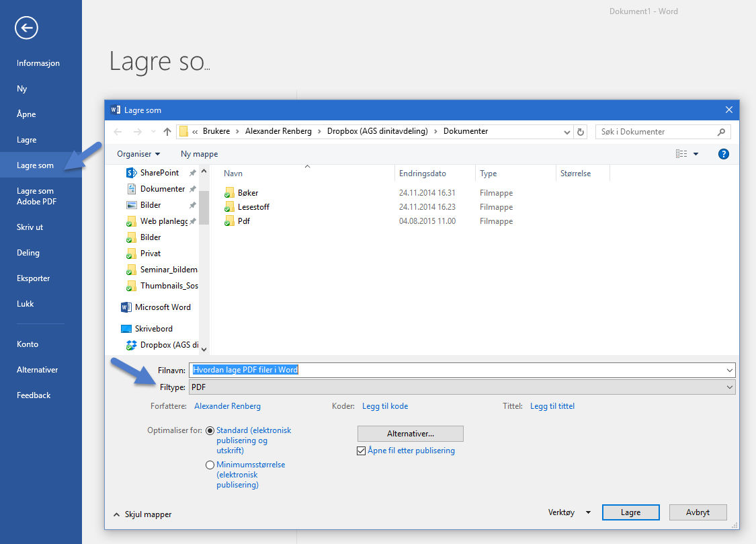The height and width of the screenshot is (544, 756).
Task: Click the Legg til kode link
Action: point(385,406)
